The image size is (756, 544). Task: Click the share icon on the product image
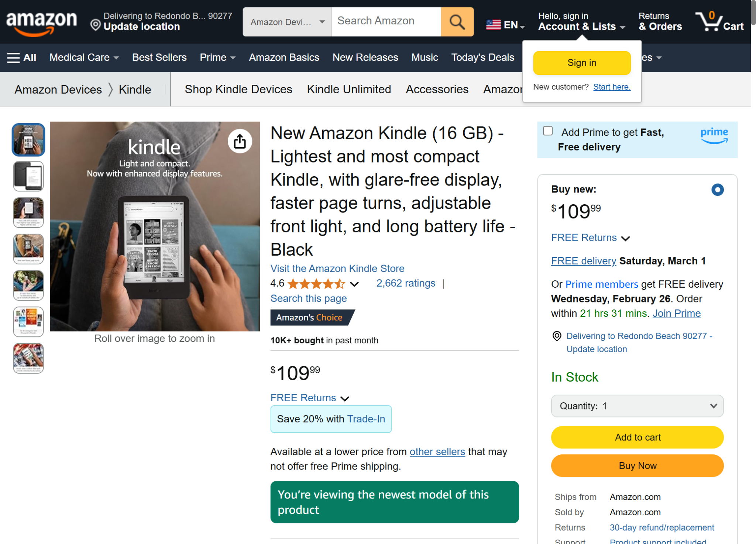(240, 141)
